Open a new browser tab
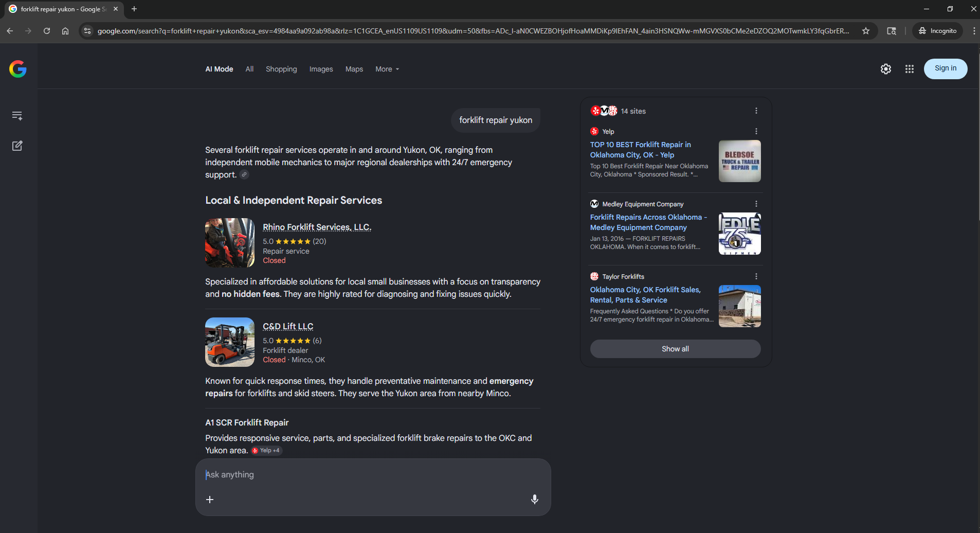Image resolution: width=980 pixels, height=533 pixels. [x=134, y=9]
